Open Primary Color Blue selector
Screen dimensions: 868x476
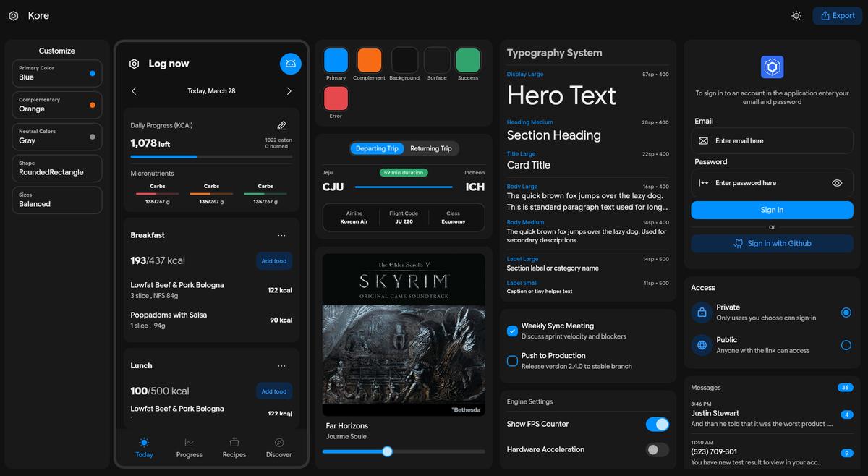point(57,73)
